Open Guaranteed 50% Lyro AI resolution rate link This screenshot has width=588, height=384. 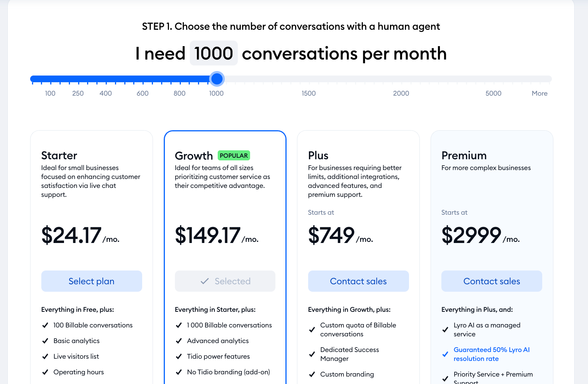pos(491,354)
